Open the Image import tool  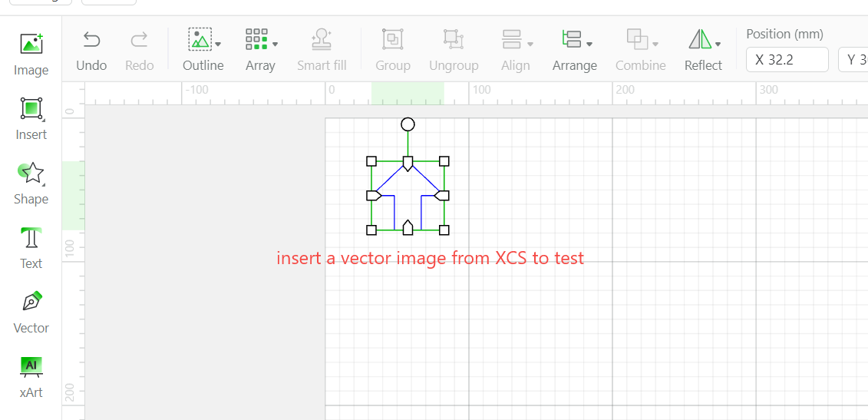(31, 54)
